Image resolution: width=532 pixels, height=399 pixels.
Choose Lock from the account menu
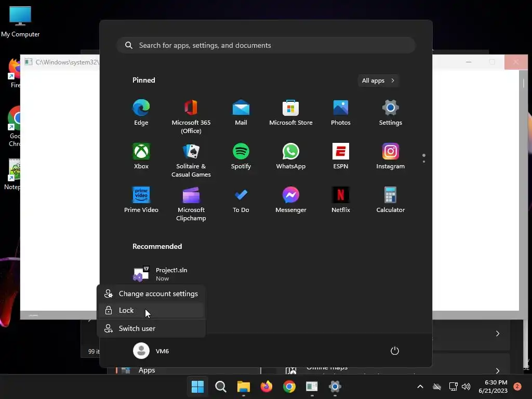coord(151,311)
